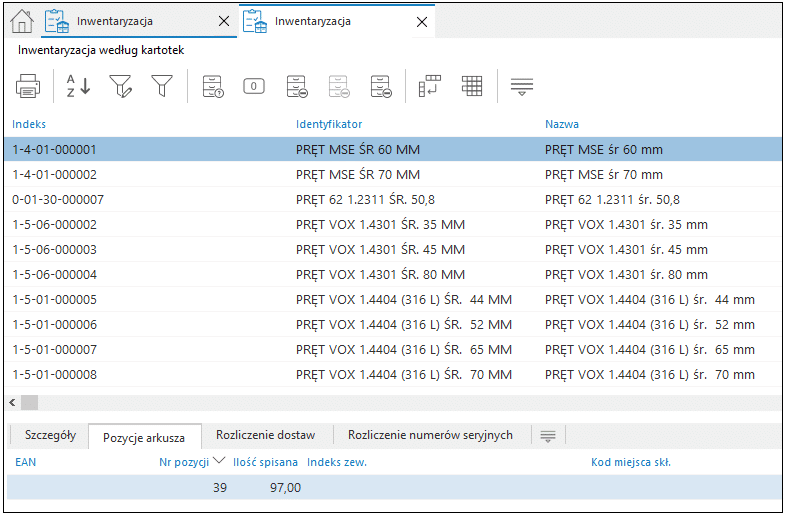Close the active Inwentaryzacja tab

(x=422, y=21)
